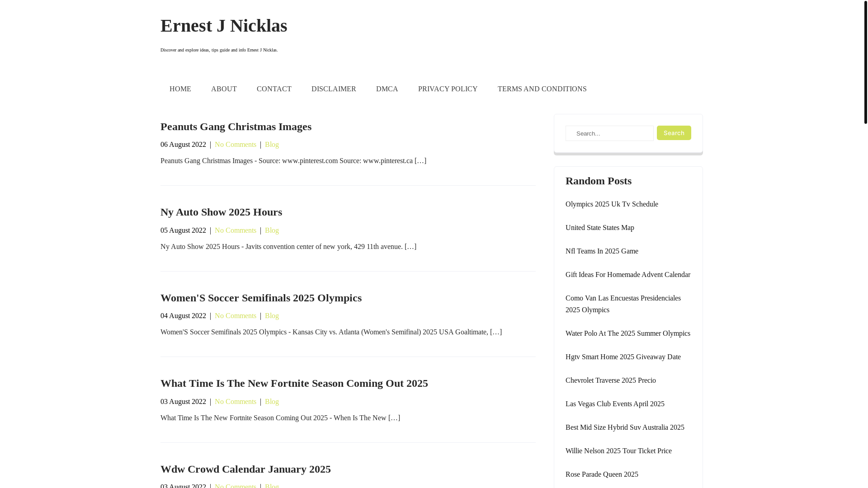Open post Wdw Crowd Calendar January 2025
This screenshot has width=868, height=488.
245,469
